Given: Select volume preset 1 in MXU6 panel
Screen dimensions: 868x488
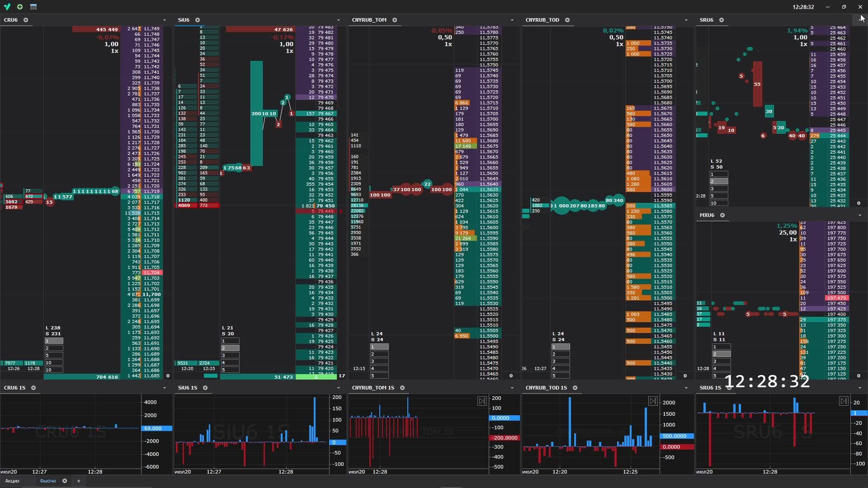Looking at the screenshot, I should (722, 347).
